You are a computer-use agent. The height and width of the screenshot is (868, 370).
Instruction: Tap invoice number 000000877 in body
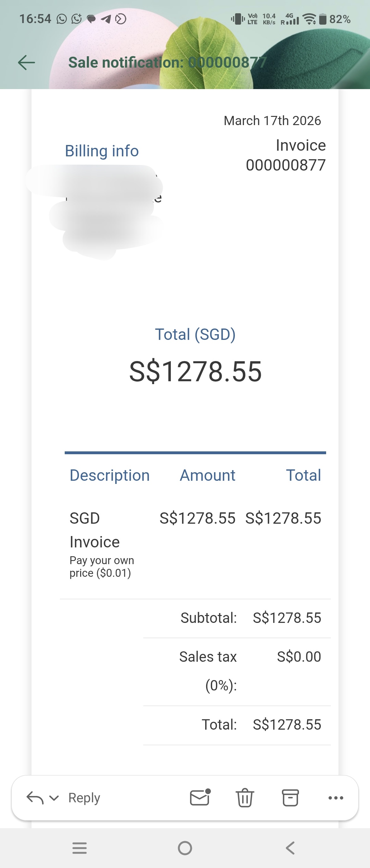(285, 165)
